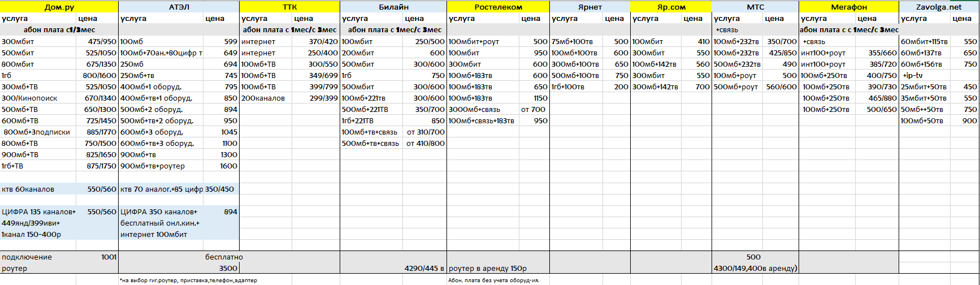
Task: Select the Zavolga.net header cell
Action: (939, 7)
